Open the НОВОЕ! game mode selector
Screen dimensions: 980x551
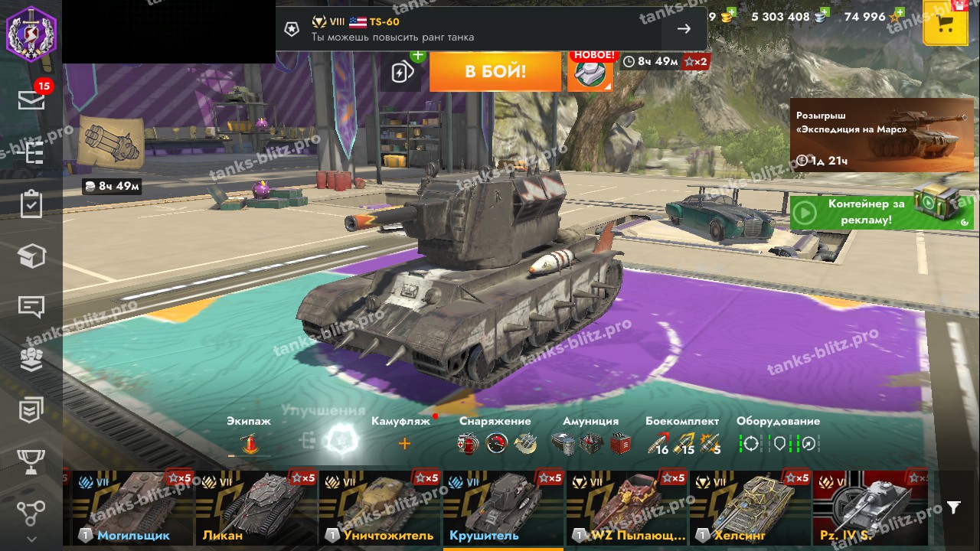590,72
